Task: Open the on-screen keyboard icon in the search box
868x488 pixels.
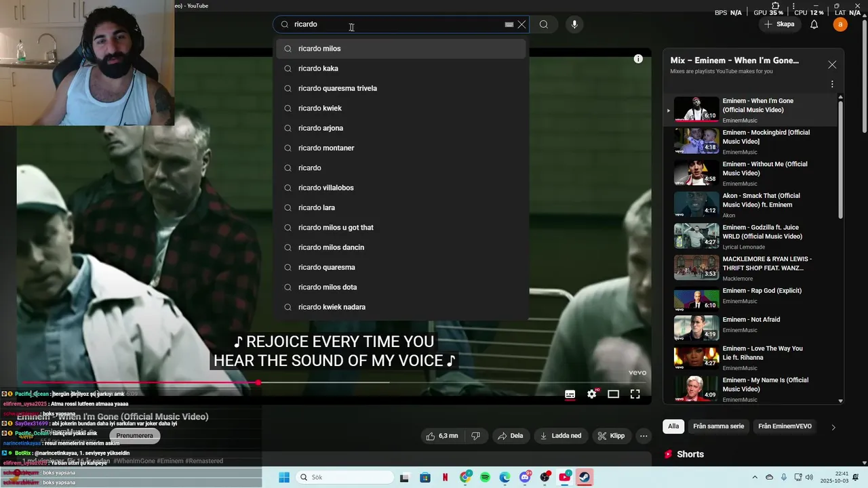Action: point(509,24)
